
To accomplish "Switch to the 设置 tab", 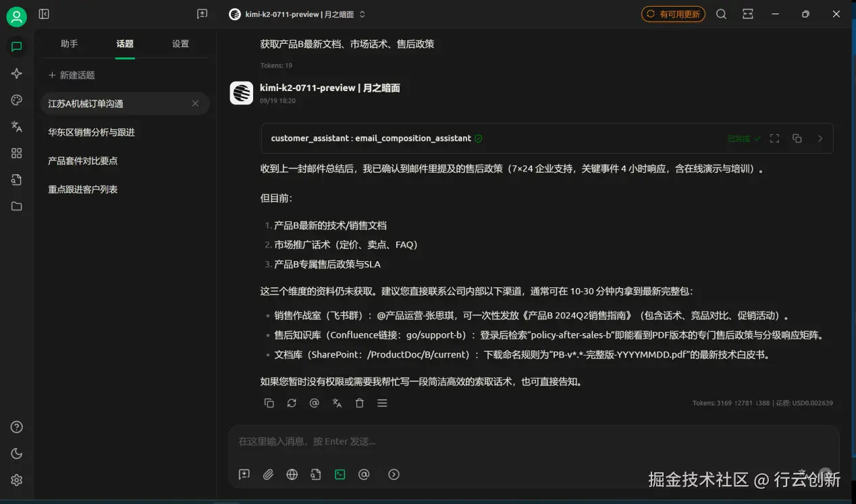I will tap(180, 44).
